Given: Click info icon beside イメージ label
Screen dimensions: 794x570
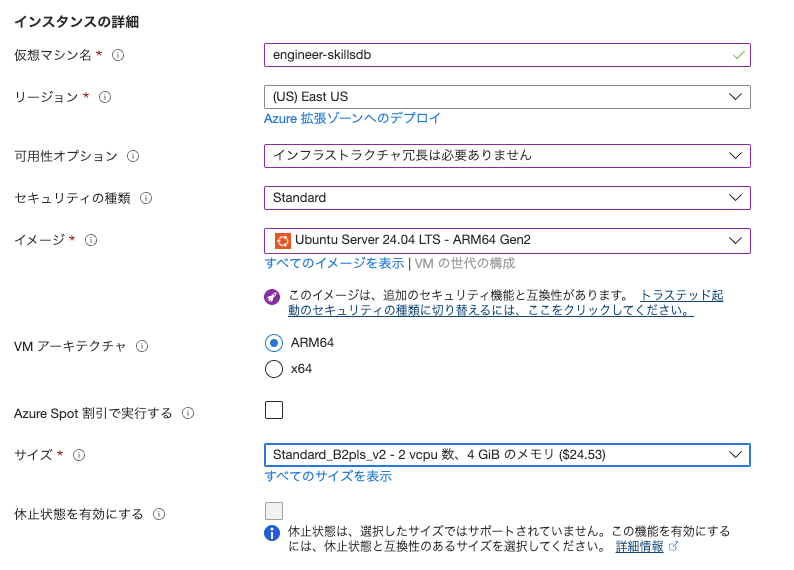Looking at the screenshot, I should click(x=91, y=240).
